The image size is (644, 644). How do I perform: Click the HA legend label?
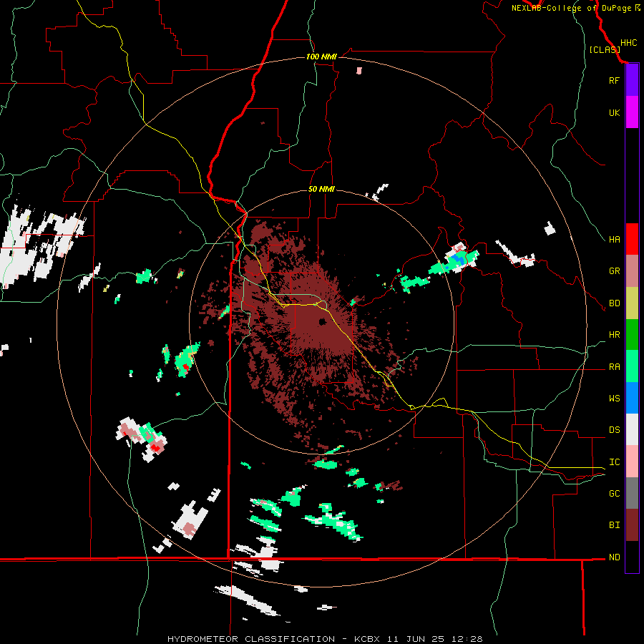(x=614, y=239)
